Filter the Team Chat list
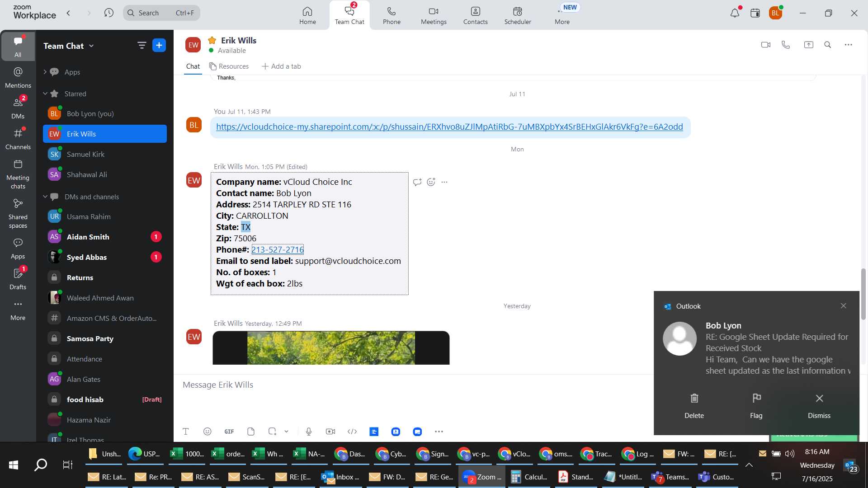 [x=142, y=45]
